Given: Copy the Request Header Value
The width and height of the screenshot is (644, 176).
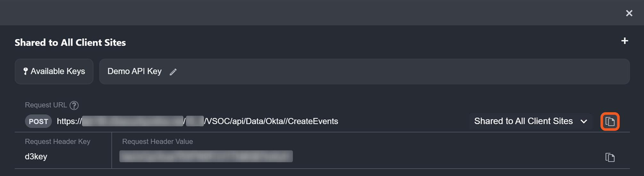Looking at the screenshot, I should 610,157.
